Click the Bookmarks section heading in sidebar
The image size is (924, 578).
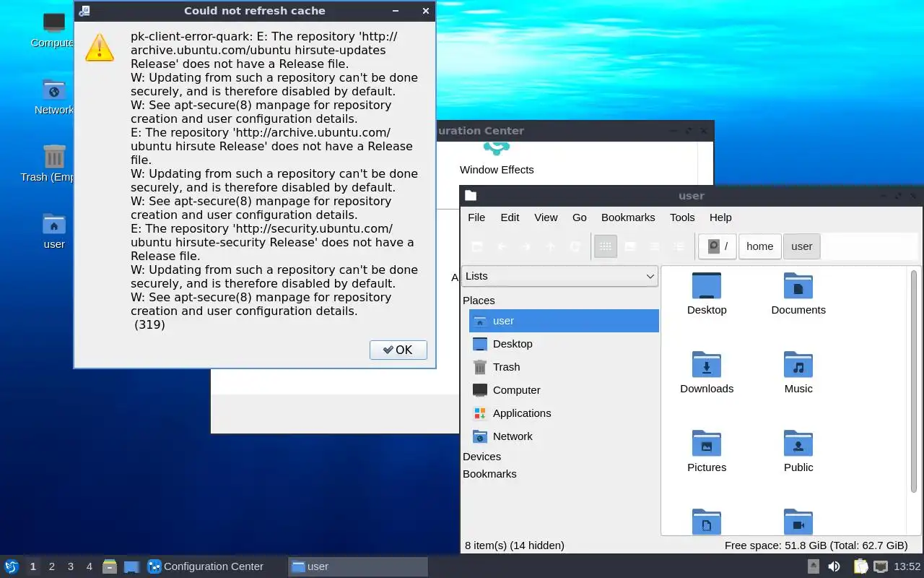pos(489,474)
